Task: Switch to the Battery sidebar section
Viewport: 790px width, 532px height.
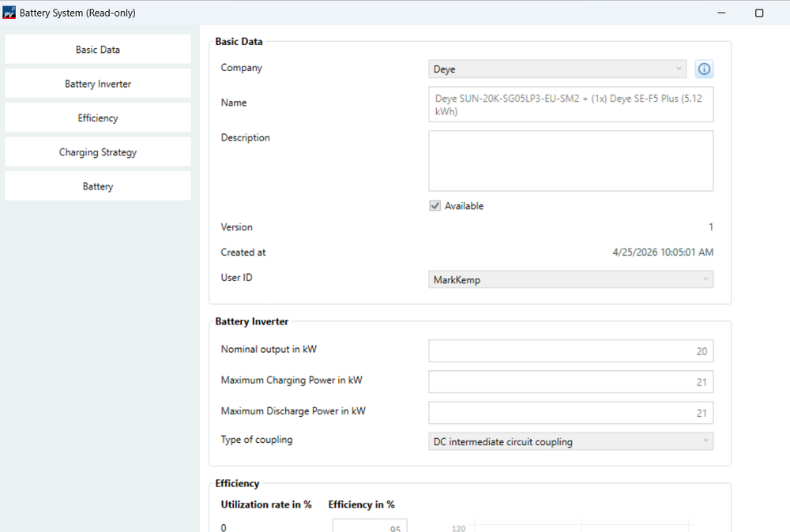Action: click(98, 186)
